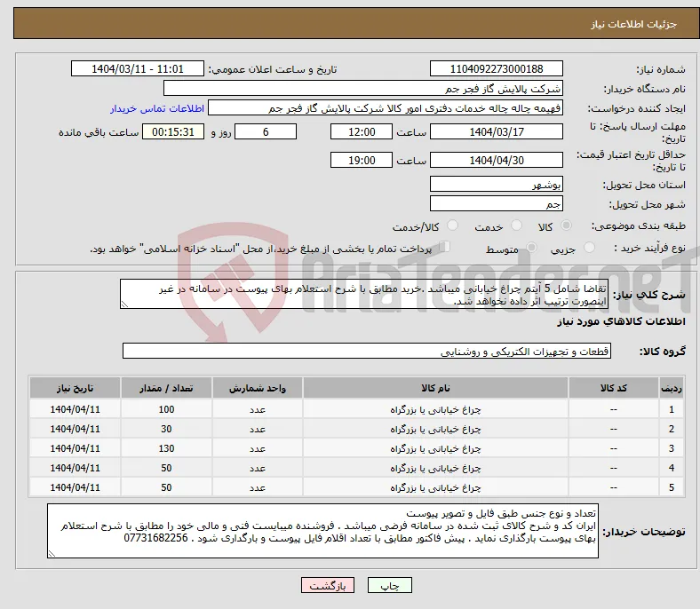The image size is (700, 609).
Task: Click item name in row 3
Action: pyautogui.click(x=435, y=449)
